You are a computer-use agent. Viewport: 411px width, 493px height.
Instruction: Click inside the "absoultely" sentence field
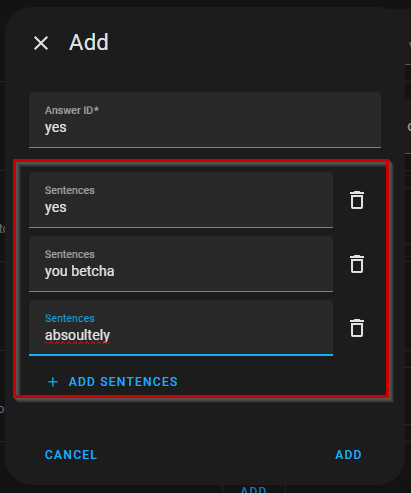tap(181, 328)
